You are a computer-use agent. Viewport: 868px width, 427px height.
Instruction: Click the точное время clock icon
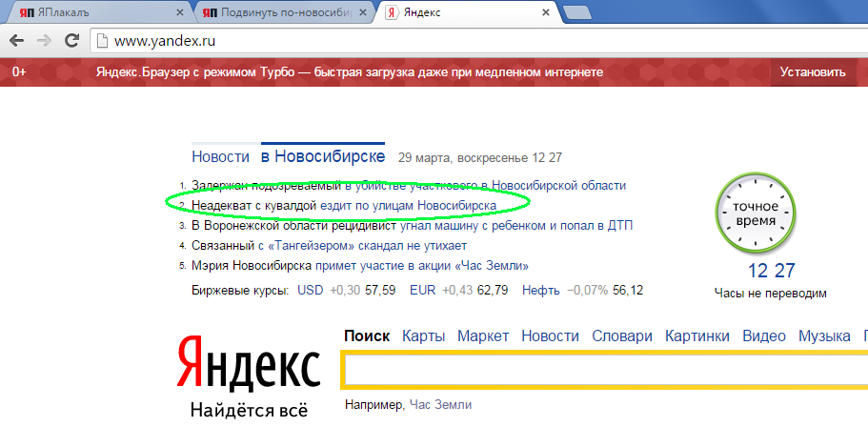point(755,214)
